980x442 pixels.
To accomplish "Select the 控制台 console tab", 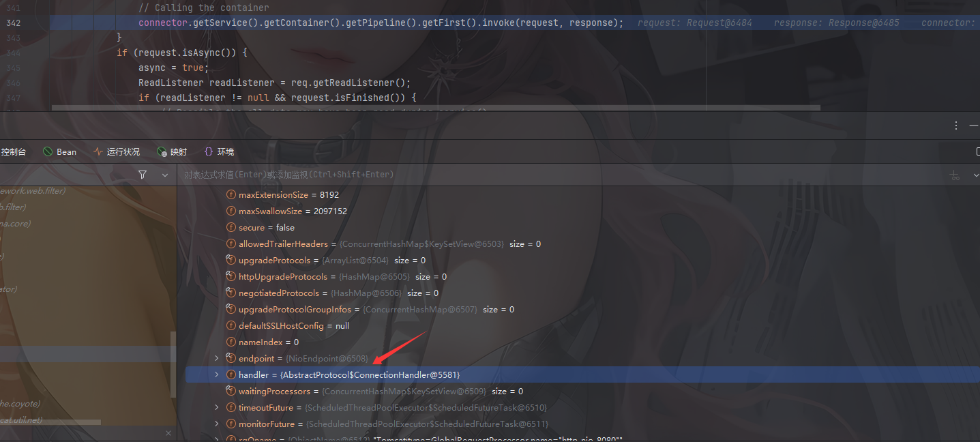I will point(14,151).
